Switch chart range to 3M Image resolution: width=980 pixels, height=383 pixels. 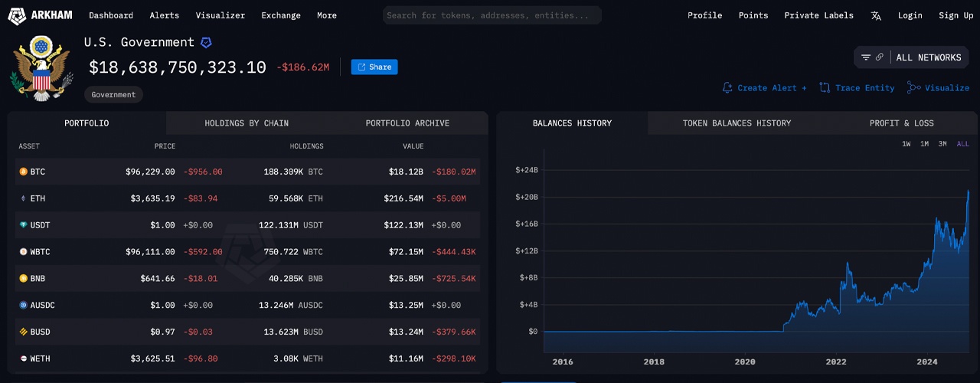pyautogui.click(x=942, y=144)
